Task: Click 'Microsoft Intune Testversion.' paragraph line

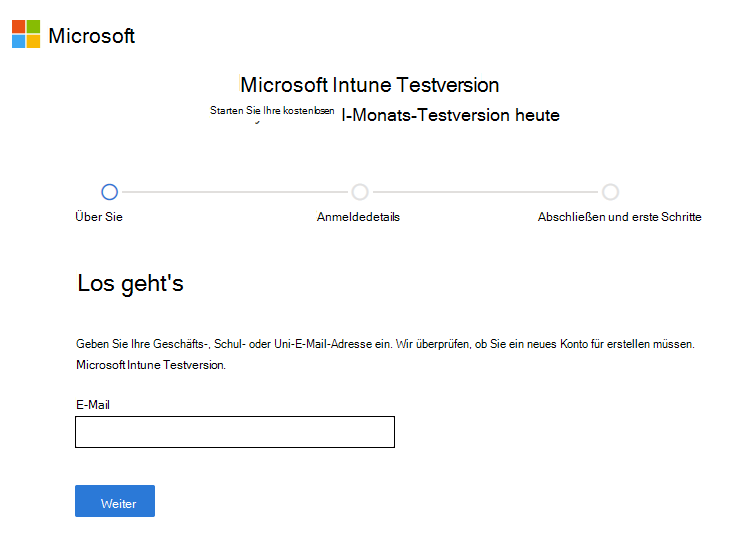Action: 151,365
